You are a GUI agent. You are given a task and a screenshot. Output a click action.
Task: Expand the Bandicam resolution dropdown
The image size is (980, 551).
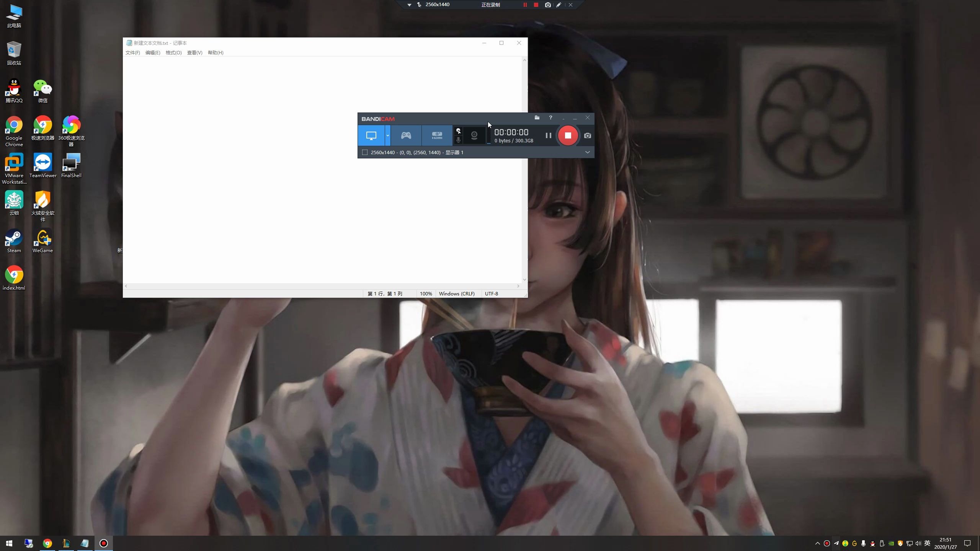586,152
